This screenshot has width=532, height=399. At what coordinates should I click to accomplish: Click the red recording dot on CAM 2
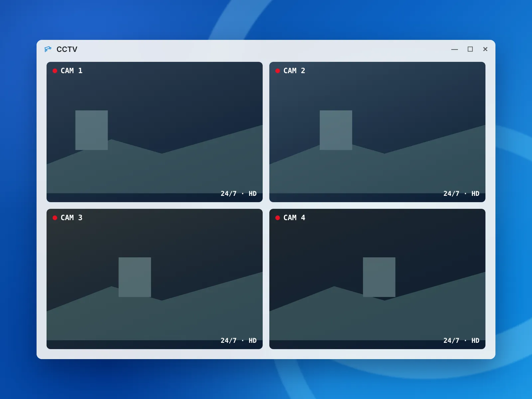tap(278, 71)
